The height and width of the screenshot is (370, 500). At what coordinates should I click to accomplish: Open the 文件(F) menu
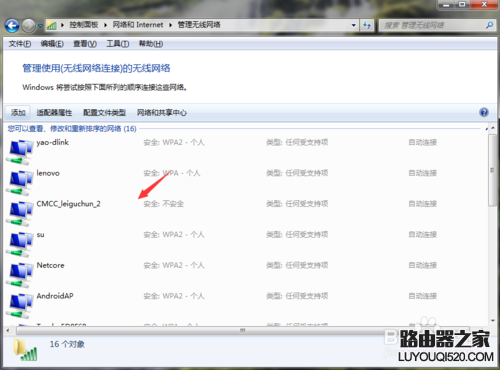(20, 44)
